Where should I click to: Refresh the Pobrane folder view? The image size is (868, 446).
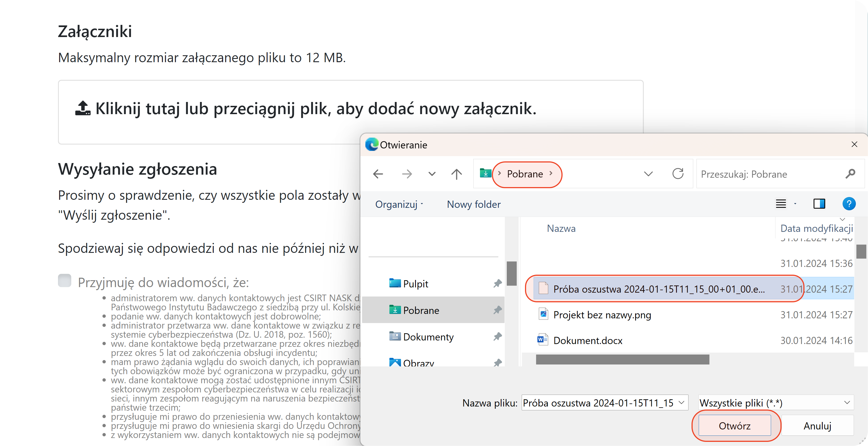pyautogui.click(x=678, y=174)
